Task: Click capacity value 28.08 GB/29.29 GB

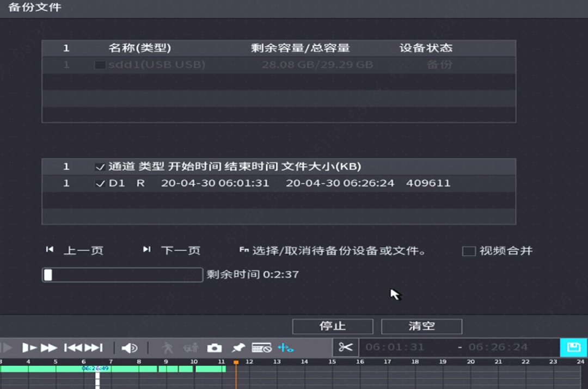Action: [x=317, y=64]
